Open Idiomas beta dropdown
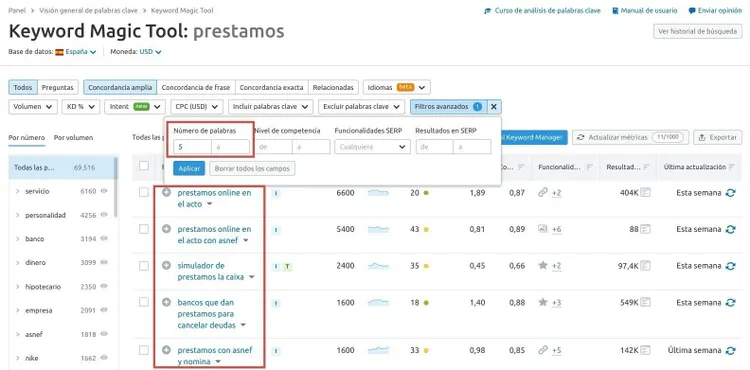This screenshot has width=750, height=370. coord(397,87)
